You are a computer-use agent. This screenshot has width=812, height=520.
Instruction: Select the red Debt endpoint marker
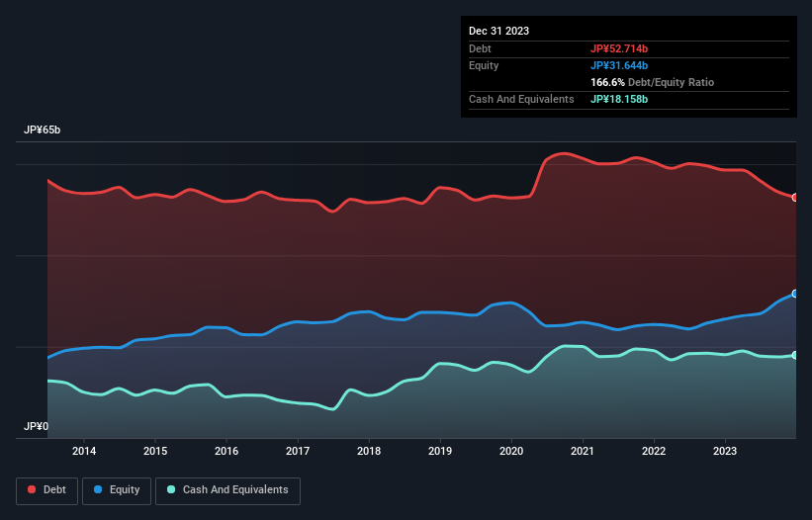(x=795, y=198)
